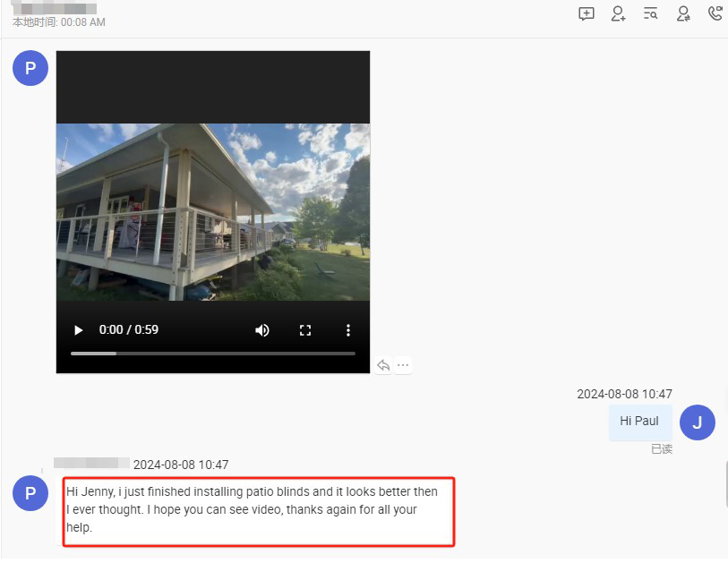Click the house video thumbnail frame
The width and height of the screenshot is (728, 563).
click(x=213, y=211)
